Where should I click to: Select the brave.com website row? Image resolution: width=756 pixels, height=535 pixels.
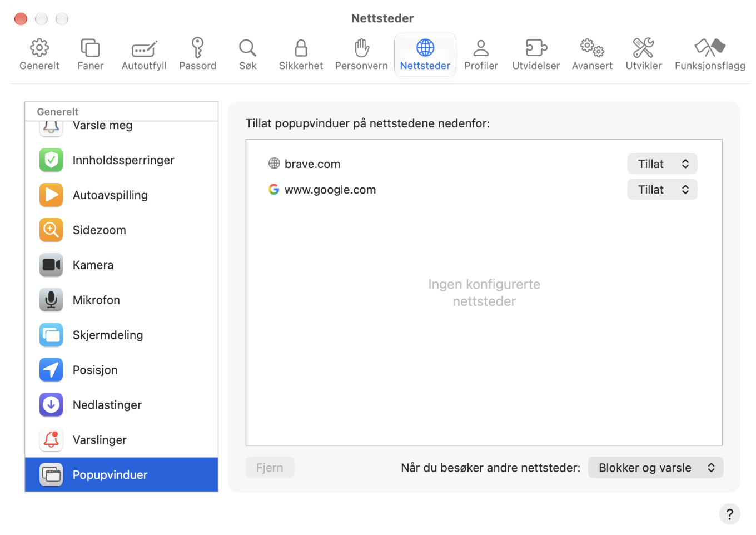point(484,164)
